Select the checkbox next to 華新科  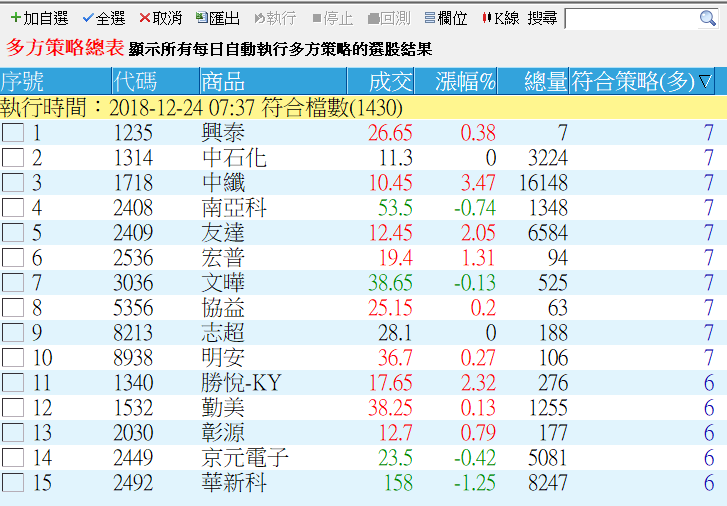coord(13,483)
